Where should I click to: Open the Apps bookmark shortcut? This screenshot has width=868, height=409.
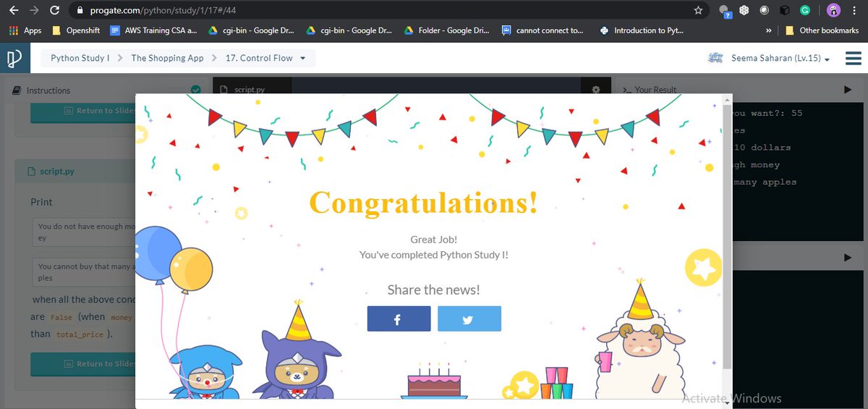pos(25,30)
